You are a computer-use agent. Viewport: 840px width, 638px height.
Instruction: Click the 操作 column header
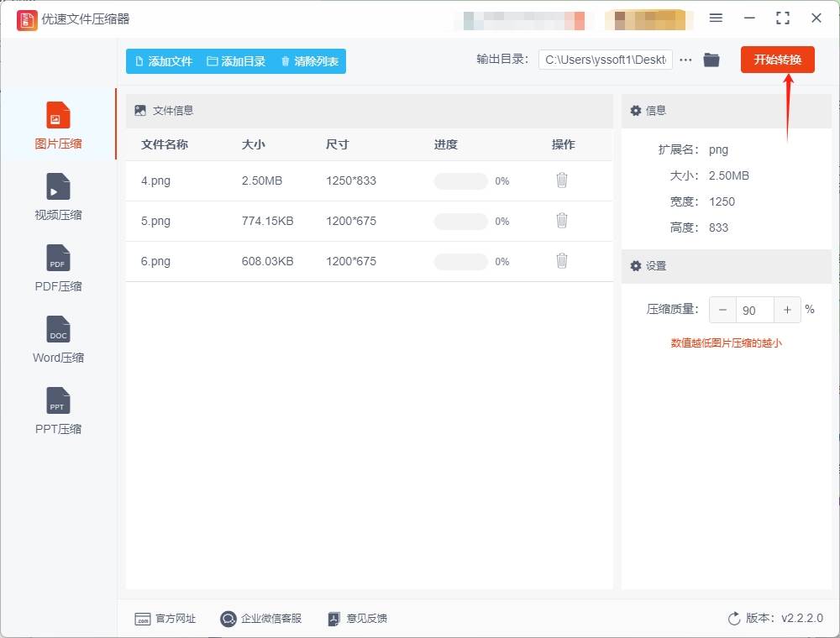click(563, 144)
